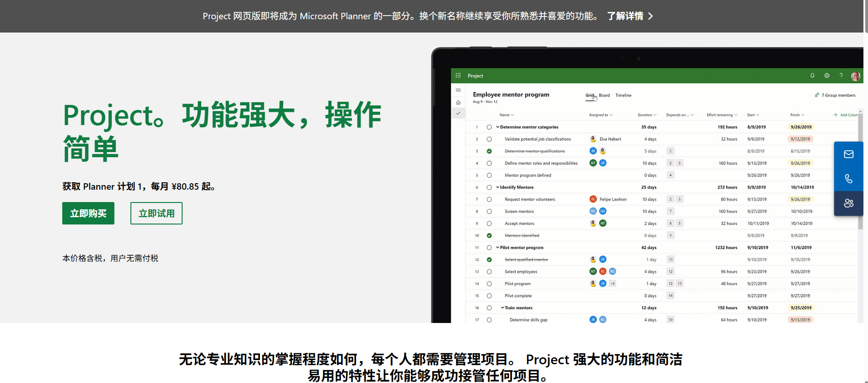Click Screen mentors task name
Image resolution: width=868 pixels, height=383 pixels.
point(519,212)
